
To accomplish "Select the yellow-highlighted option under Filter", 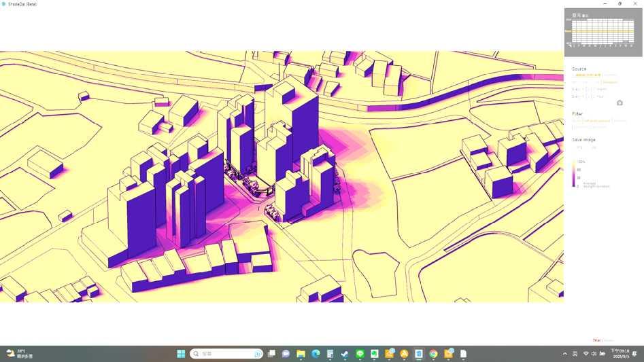I will click(596, 121).
